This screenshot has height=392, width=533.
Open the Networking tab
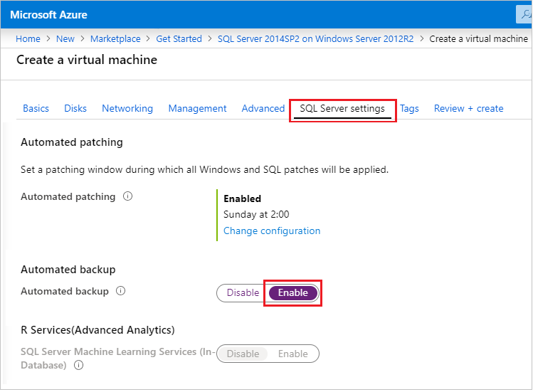[127, 108]
